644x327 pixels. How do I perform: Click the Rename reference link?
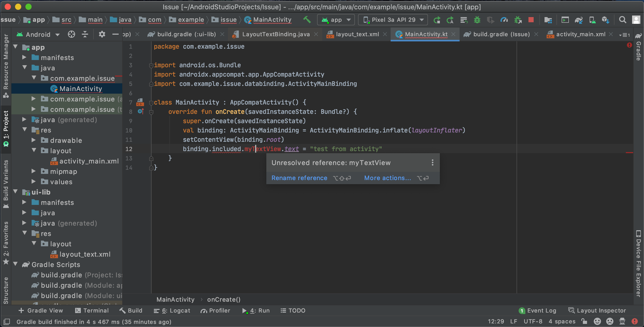pos(299,178)
